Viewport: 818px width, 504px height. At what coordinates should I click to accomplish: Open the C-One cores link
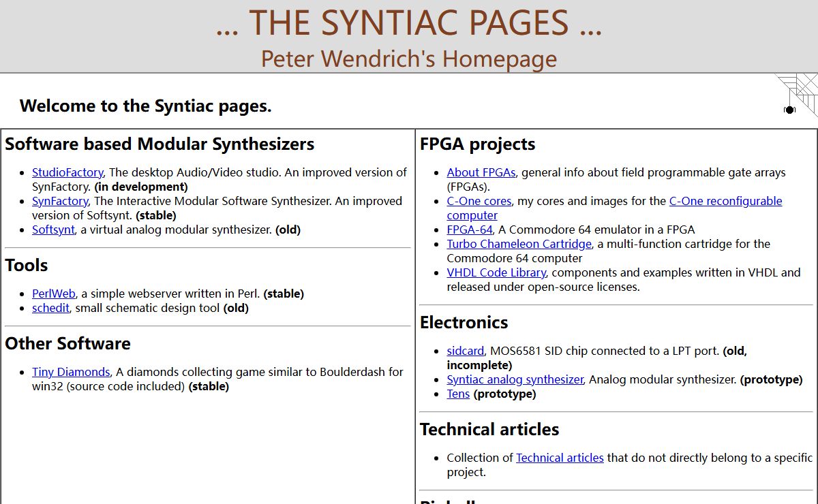(x=479, y=201)
